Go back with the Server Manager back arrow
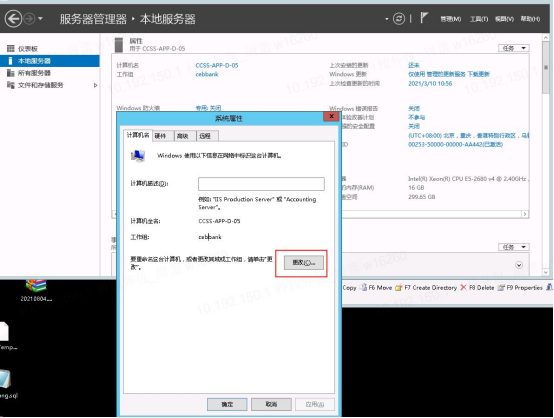 (x=13, y=18)
